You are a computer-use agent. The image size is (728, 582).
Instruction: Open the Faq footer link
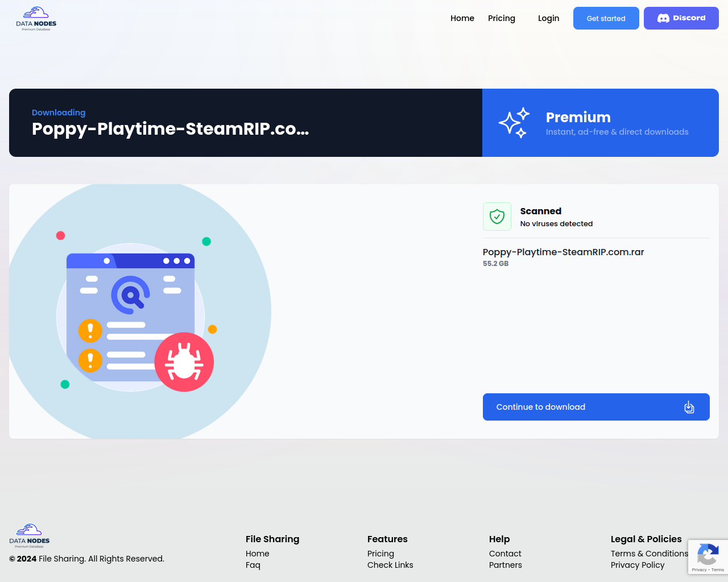point(253,565)
